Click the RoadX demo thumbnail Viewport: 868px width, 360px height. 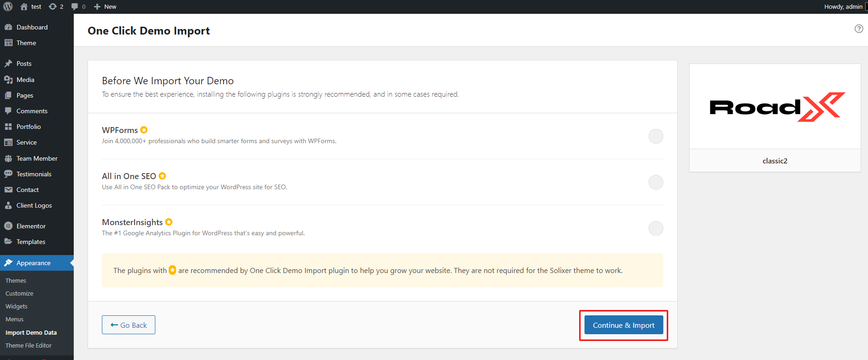775,106
